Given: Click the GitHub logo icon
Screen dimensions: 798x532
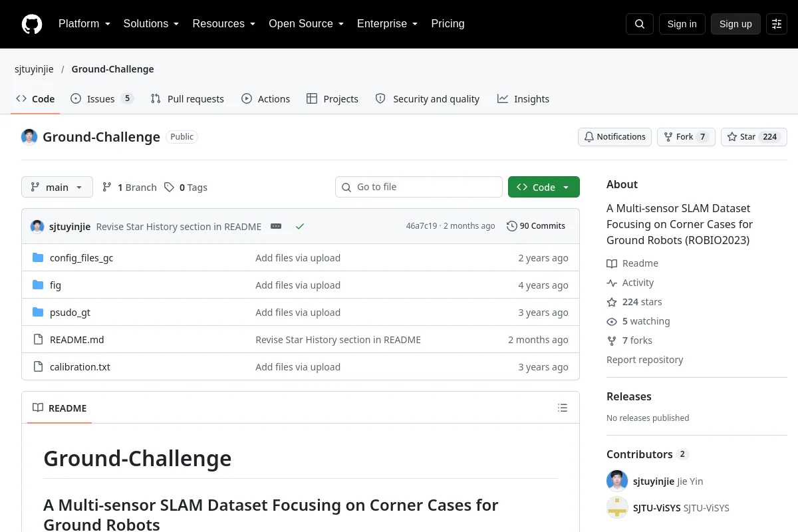Looking at the screenshot, I should (32, 24).
